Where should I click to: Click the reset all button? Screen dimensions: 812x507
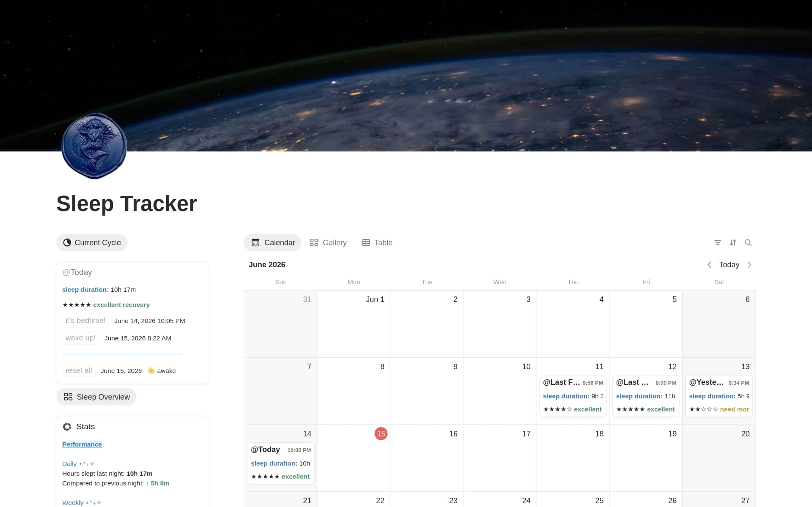[79, 370]
